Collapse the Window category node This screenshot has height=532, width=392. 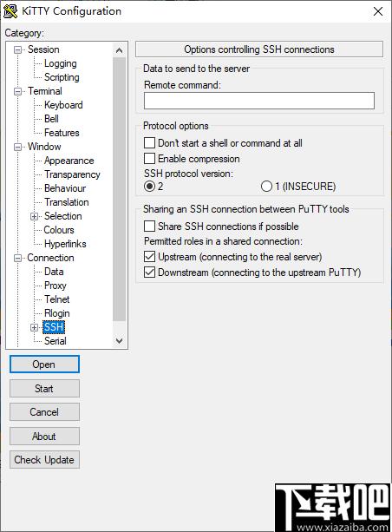tap(17, 147)
